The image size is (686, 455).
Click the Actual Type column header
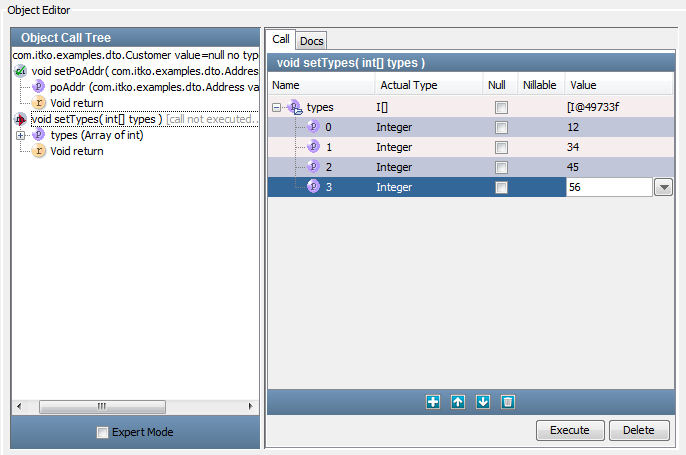pyautogui.click(x=429, y=85)
